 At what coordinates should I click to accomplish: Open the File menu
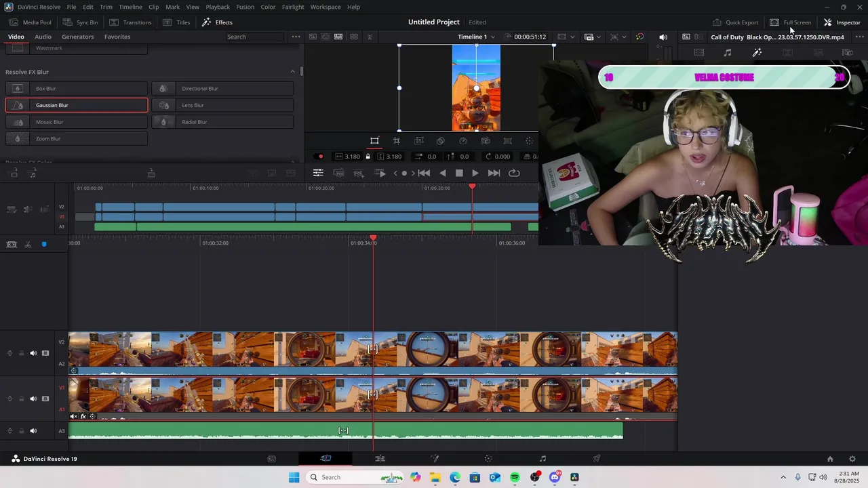click(71, 7)
